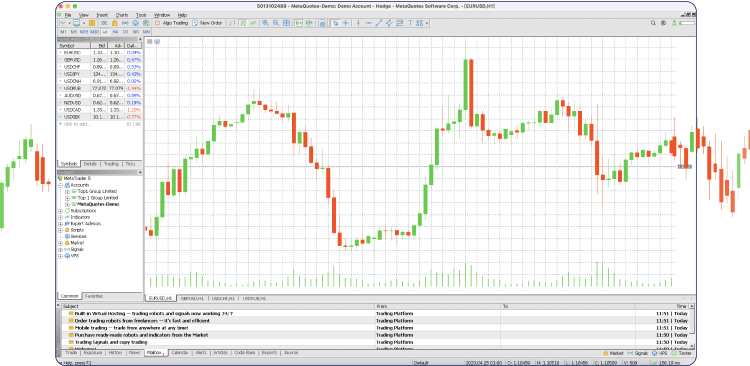750x366 pixels.
Task: Click the zoom out magnifier icon
Action: click(276, 23)
